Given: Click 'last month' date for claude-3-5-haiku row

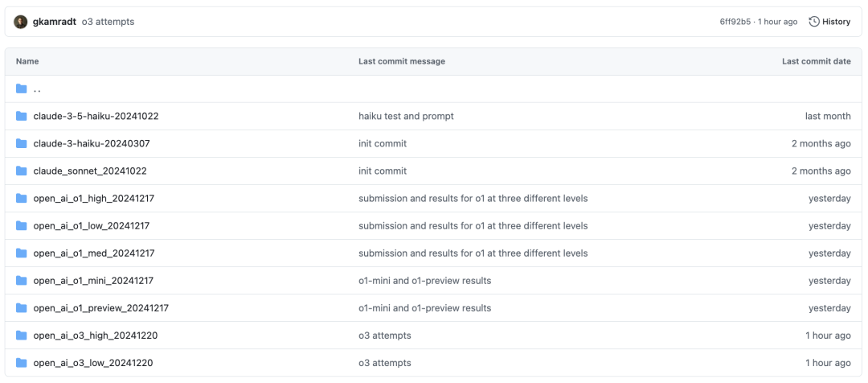Looking at the screenshot, I should [828, 116].
